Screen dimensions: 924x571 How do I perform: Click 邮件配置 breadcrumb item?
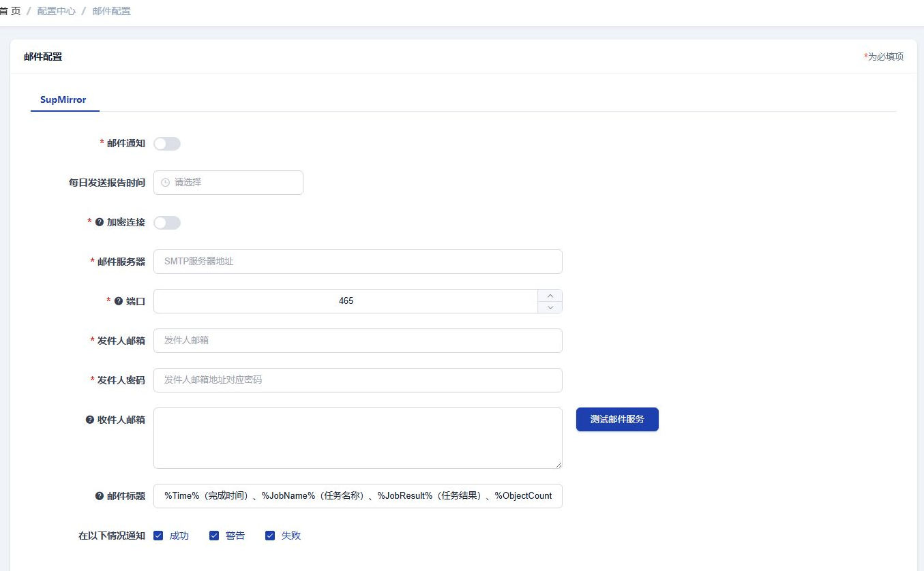coord(111,11)
